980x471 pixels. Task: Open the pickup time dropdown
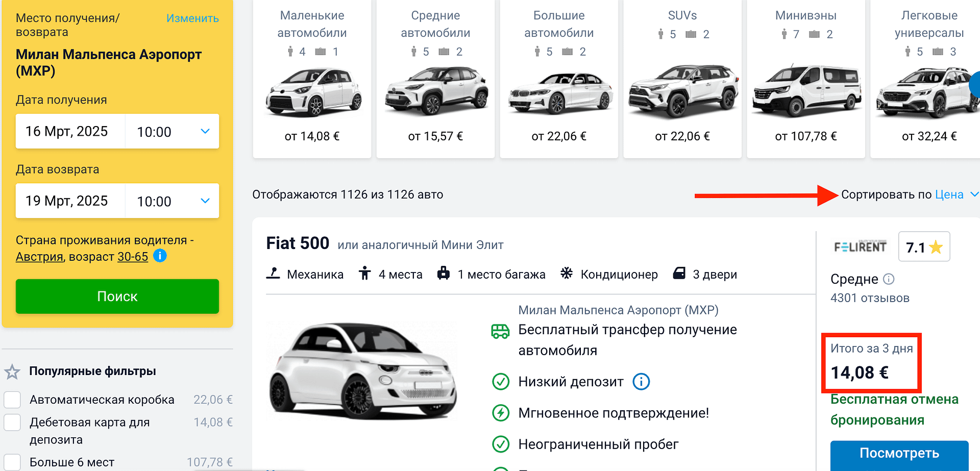click(x=173, y=132)
